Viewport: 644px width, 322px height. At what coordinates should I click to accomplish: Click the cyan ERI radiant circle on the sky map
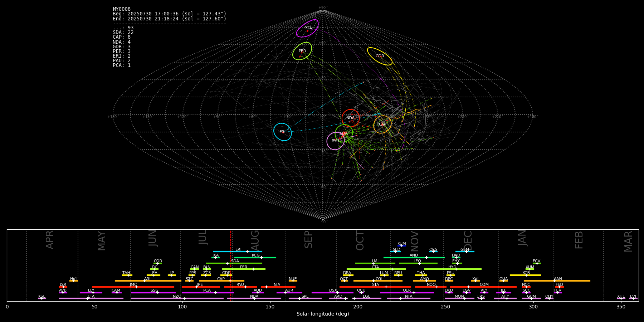click(x=283, y=132)
